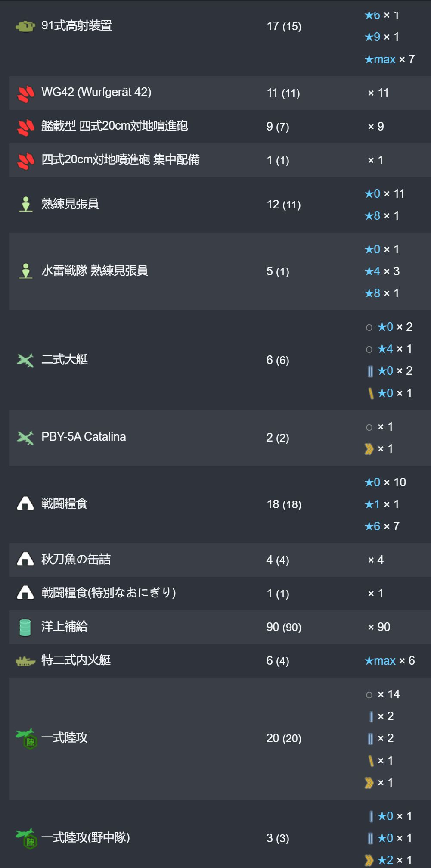
Task: Click the green drum icon for 洋上補給
Action: tap(25, 627)
